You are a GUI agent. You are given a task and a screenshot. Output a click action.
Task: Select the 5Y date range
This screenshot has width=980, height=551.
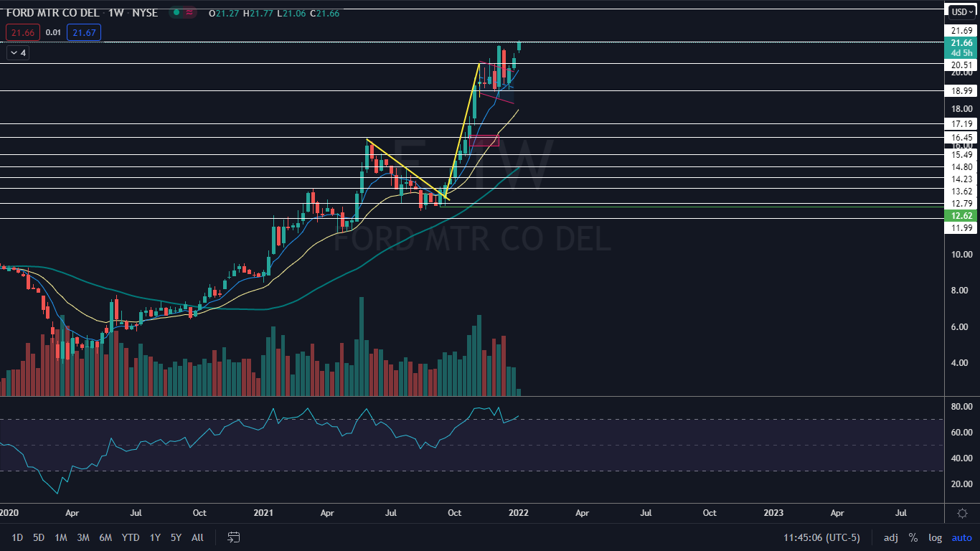(x=176, y=537)
